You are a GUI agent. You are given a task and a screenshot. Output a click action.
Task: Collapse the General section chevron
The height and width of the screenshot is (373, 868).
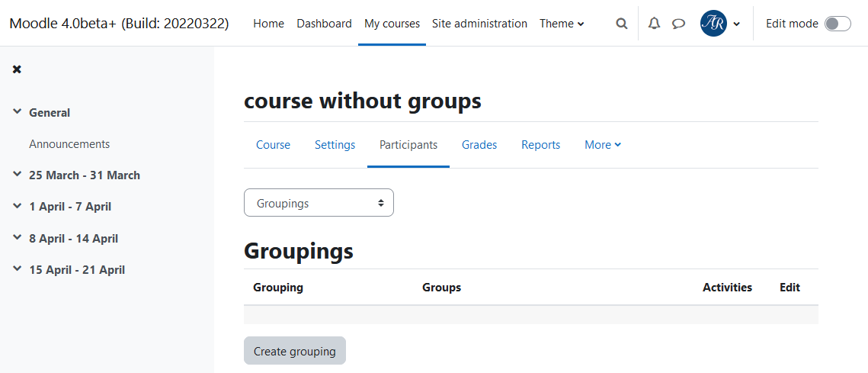pos(17,112)
